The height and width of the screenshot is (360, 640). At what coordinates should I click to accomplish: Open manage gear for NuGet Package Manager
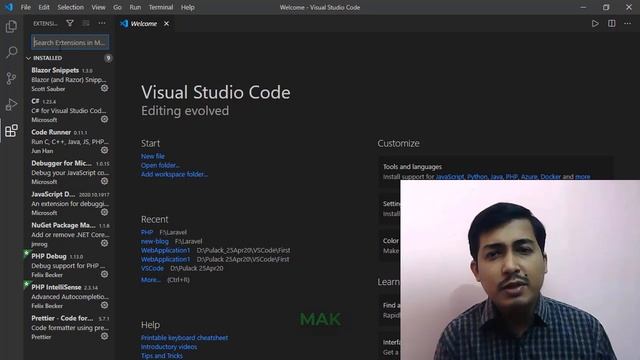[x=104, y=243]
